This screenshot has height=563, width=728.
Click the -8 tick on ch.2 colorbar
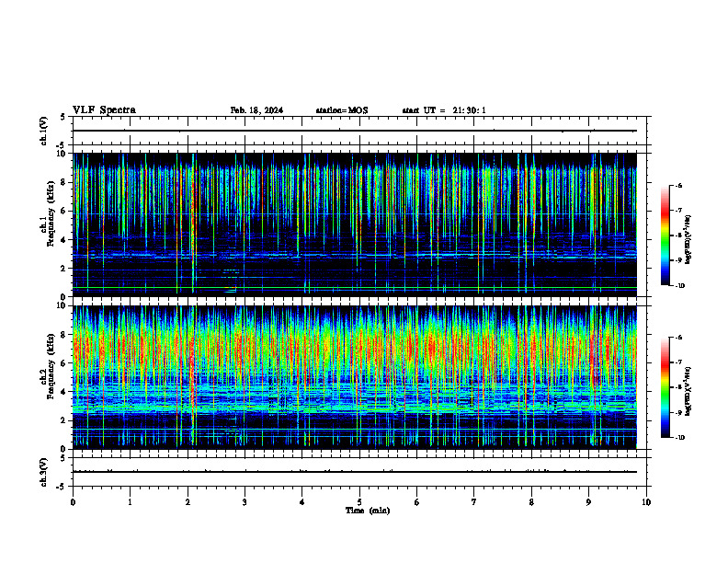(x=679, y=387)
